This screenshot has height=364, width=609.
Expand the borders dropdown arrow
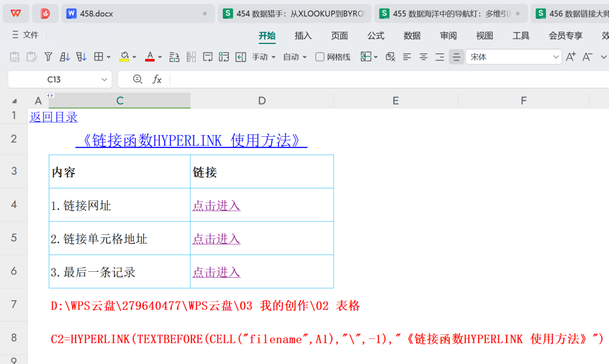(109, 57)
